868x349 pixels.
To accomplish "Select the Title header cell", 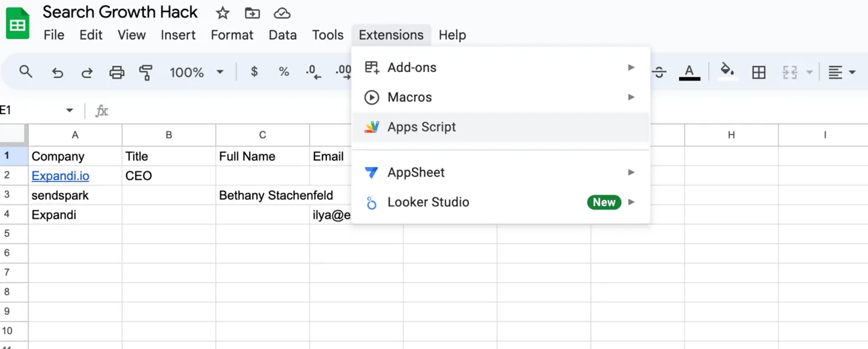I will click(169, 156).
